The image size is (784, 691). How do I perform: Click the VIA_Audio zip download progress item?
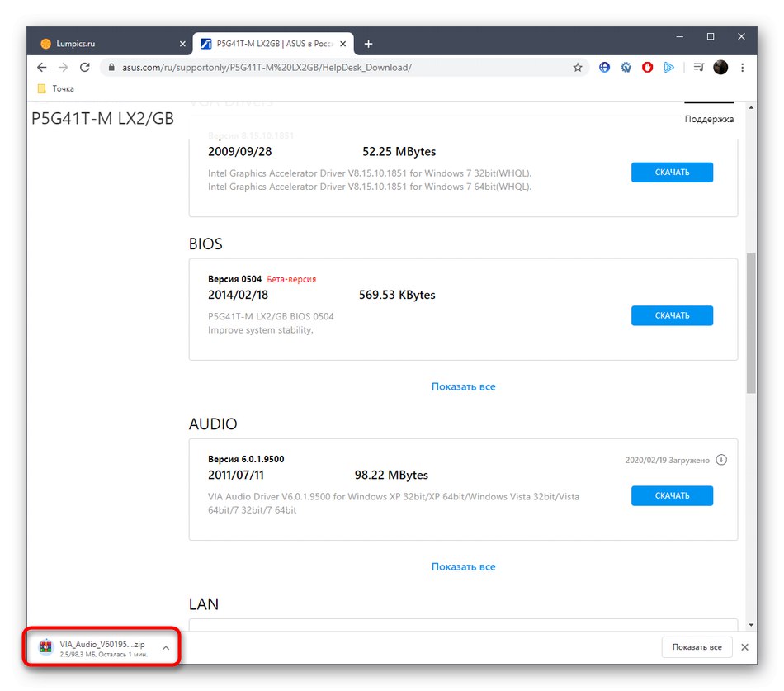point(99,647)
